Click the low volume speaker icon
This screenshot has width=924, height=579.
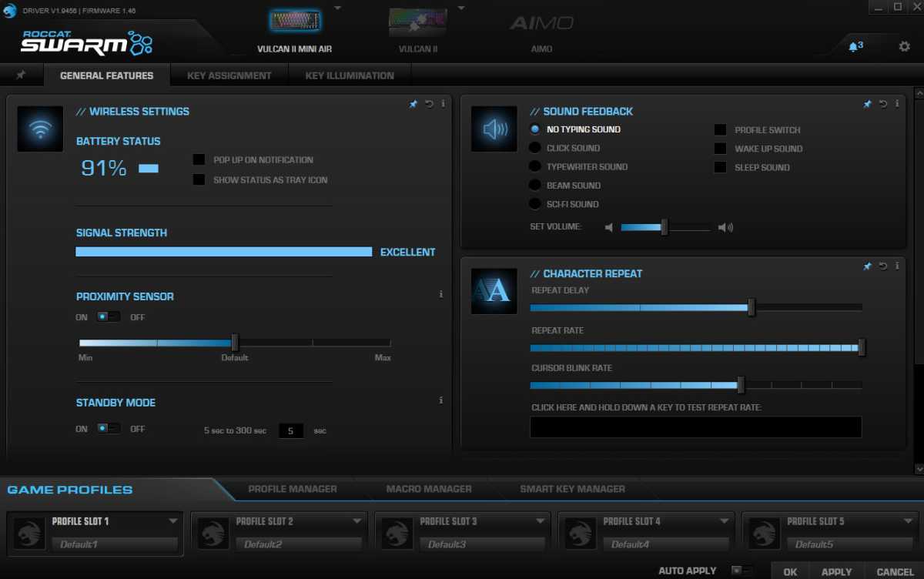pos(609,227)
